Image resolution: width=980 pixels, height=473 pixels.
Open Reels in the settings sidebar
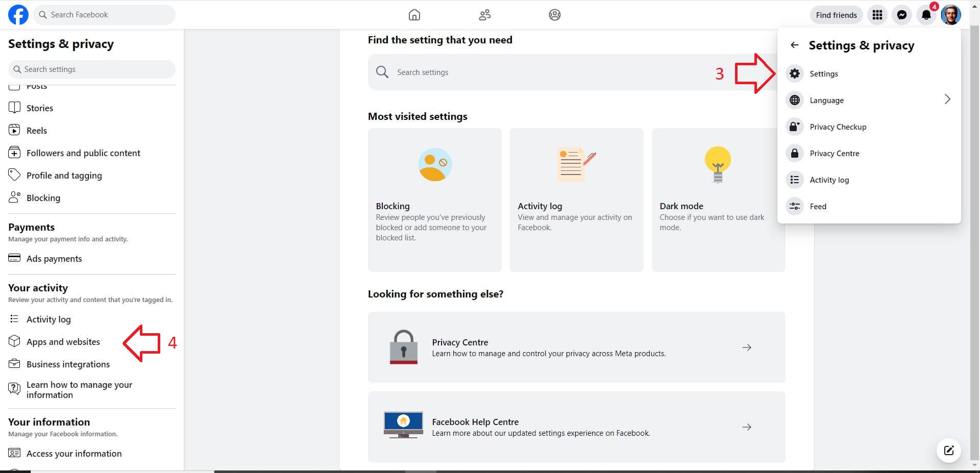pos(92,131)
